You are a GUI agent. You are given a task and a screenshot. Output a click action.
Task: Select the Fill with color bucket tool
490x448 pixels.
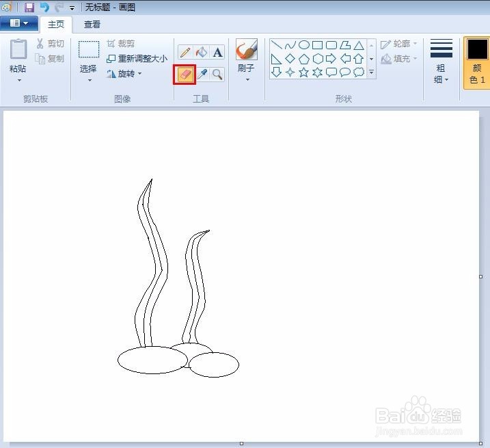[202, 52]
